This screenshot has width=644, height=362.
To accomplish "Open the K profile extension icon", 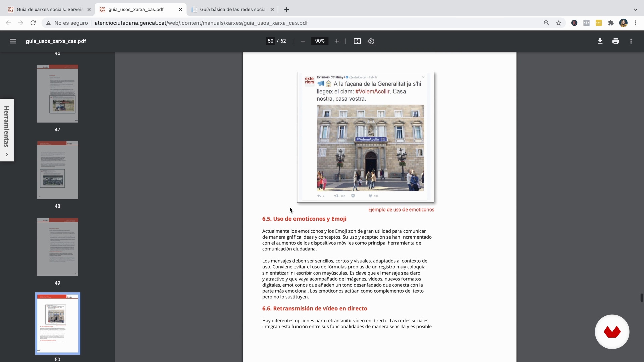I will pyautogui.click(x=574, y=23).
